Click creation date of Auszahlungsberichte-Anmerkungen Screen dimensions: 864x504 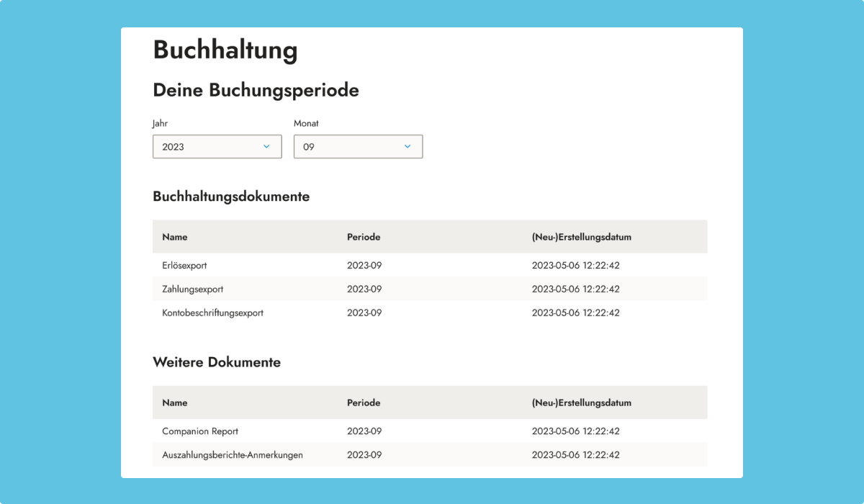(x=576, y=455)
